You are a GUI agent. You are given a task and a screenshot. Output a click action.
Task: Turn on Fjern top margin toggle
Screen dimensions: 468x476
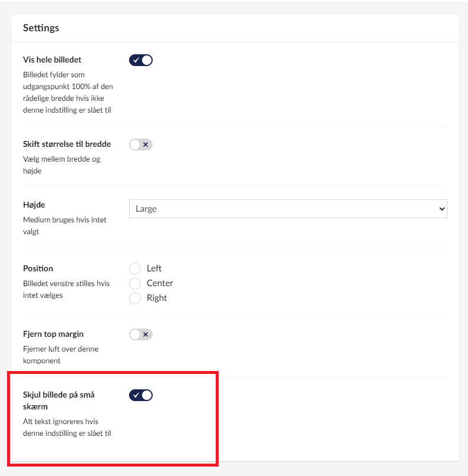pos(141,334)
